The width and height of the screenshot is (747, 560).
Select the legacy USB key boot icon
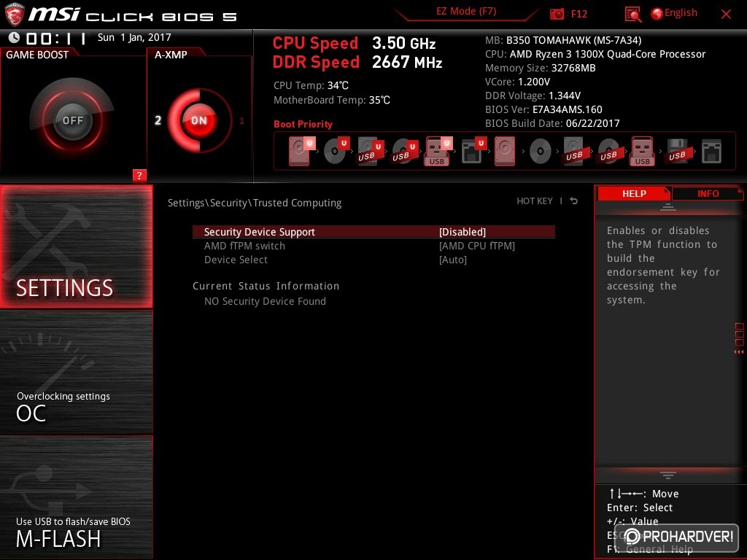(x=642, y=151)
